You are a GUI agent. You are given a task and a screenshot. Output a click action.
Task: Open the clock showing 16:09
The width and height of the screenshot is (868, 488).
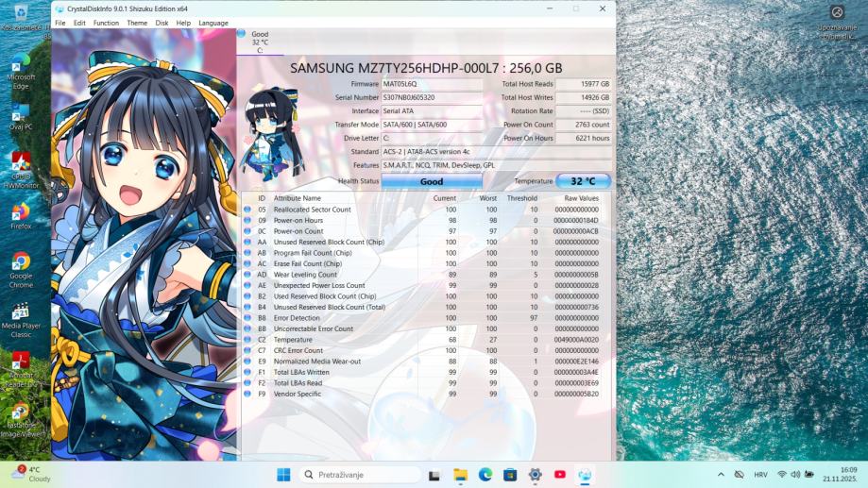pos(841,474)
